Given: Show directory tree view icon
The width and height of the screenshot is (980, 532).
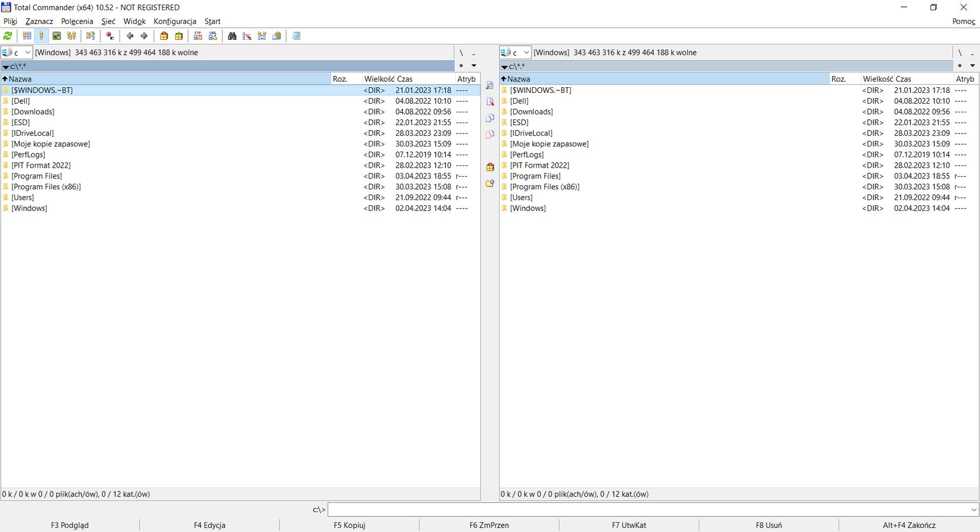Looking at the screenshot, I should click(x=71, y=36).
